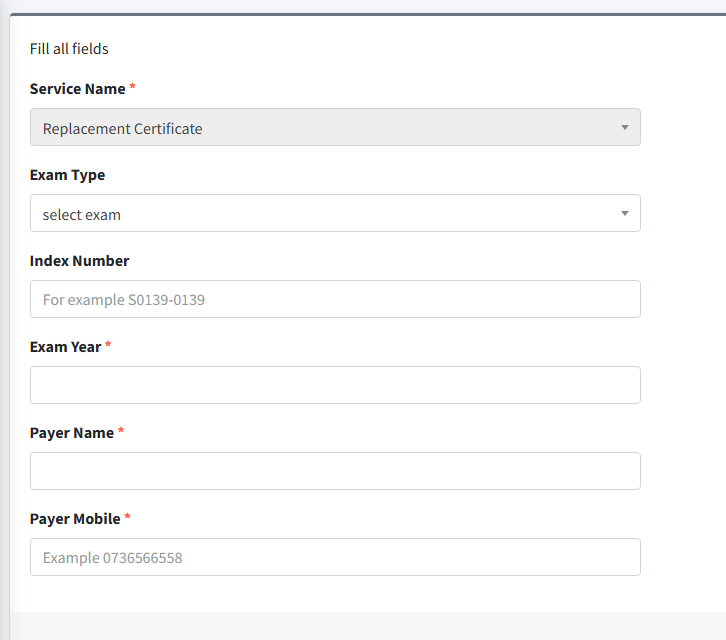Click the Service Name dropdown arrow
Screen dimensions: 726x640
624,128
